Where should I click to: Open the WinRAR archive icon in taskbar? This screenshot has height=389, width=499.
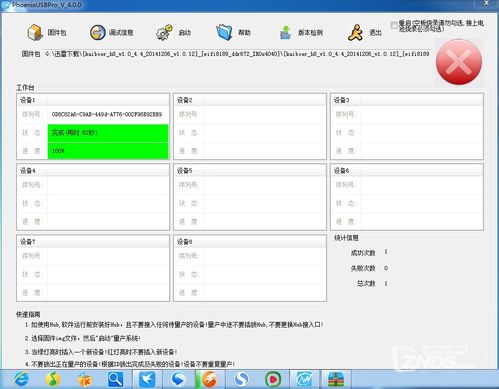[x=336, y=379]
